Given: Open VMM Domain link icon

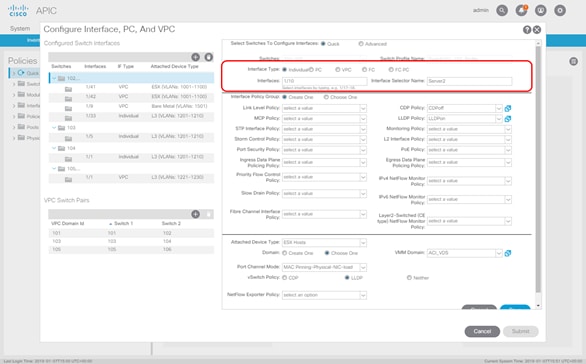Looking at the screenshot, I should [x=508, y=253].
